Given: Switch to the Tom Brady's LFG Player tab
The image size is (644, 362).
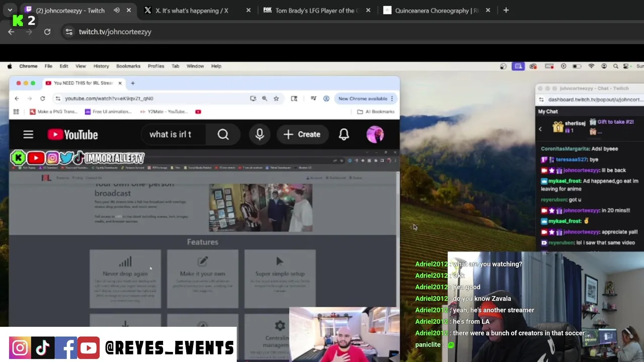Looking at the screenshot, I should [x=311, y=10].
